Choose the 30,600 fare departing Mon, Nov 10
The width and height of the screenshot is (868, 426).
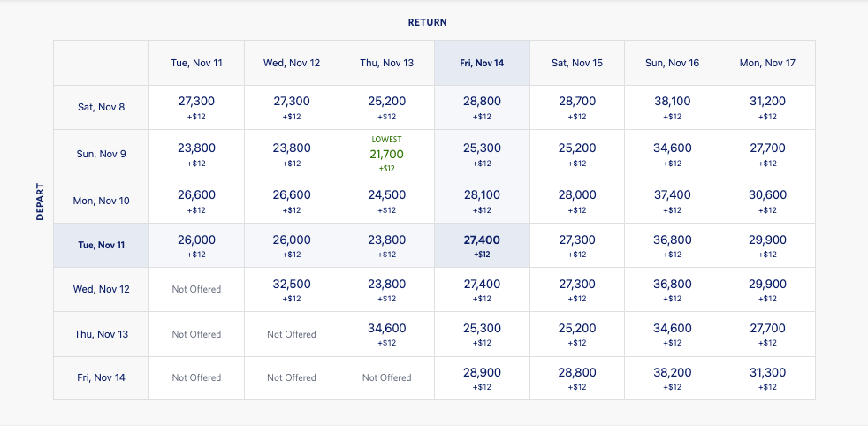point(767,201)
